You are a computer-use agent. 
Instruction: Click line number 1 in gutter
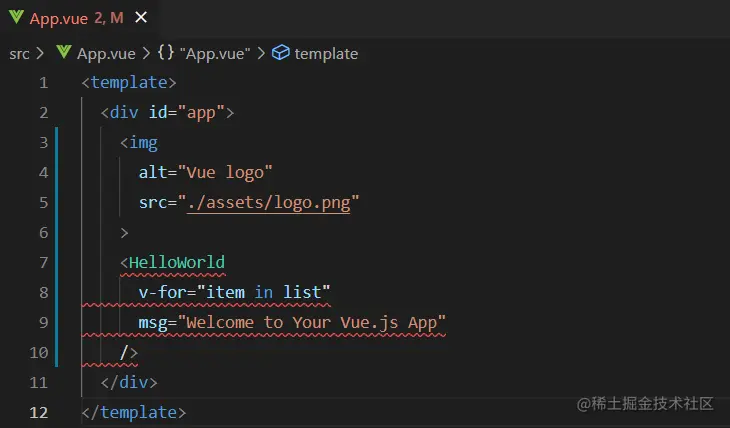(x=44, y=83)
